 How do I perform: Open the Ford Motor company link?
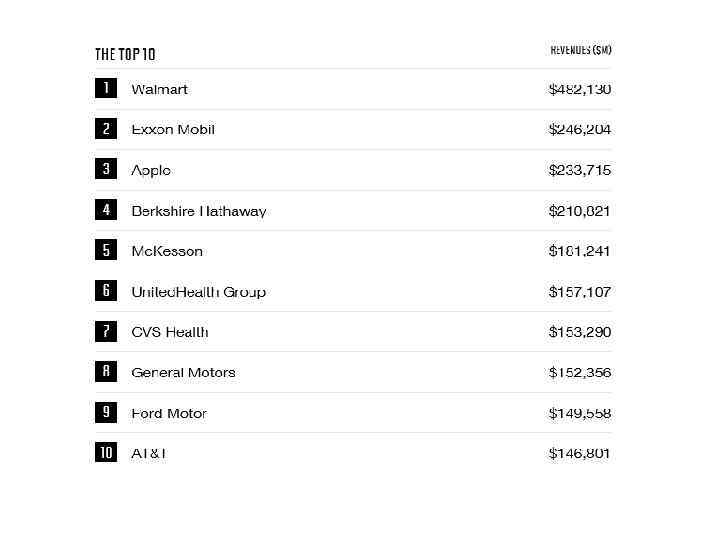[169, 413]
